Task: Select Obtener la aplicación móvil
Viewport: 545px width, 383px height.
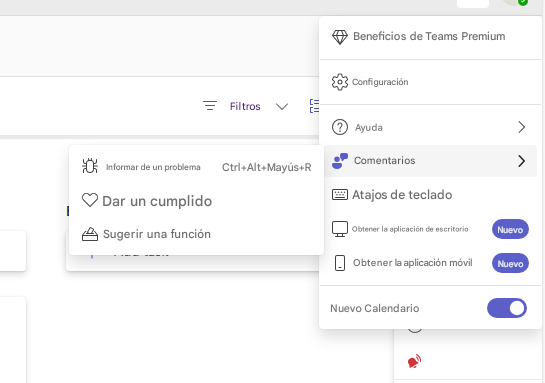Action: [x=430, y=263]
